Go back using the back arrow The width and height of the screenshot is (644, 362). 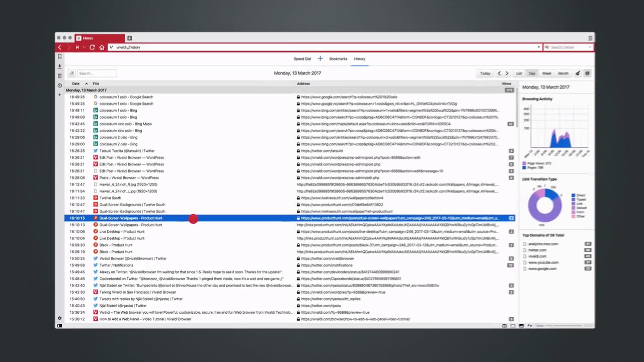[59, 47]
